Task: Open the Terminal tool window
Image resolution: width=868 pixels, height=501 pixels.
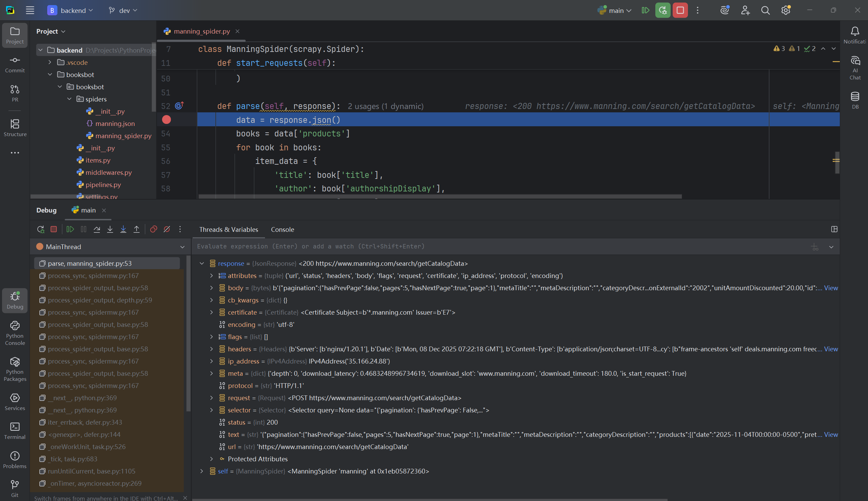Action: point(15,431)
